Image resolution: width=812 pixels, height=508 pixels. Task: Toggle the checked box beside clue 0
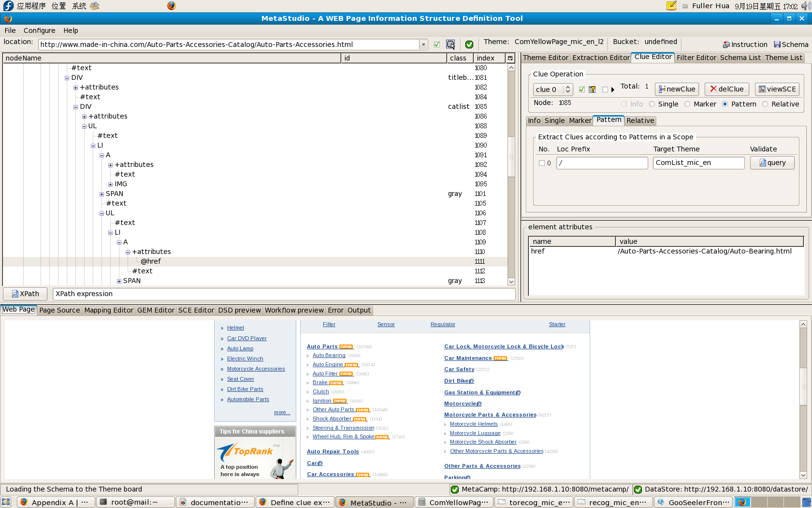click(x=582, y=90)
